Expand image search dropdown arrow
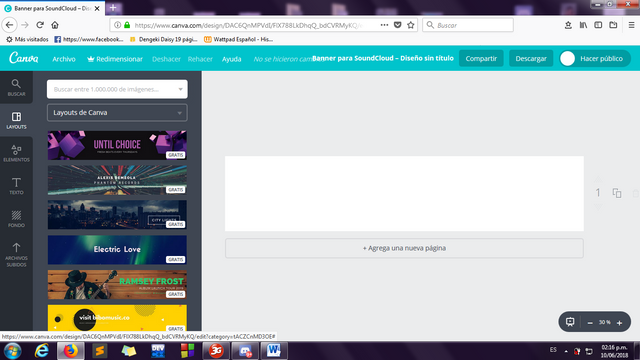 click(x=180, y=89)
